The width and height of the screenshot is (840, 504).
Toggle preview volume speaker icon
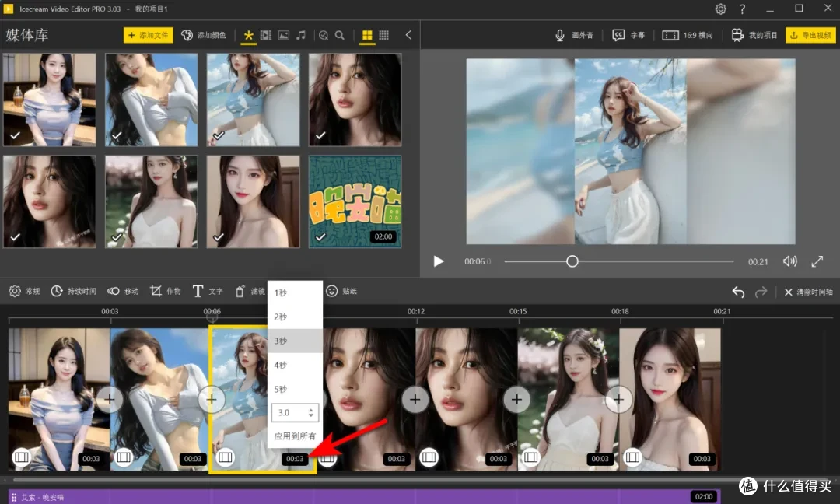tap(789, 261)
